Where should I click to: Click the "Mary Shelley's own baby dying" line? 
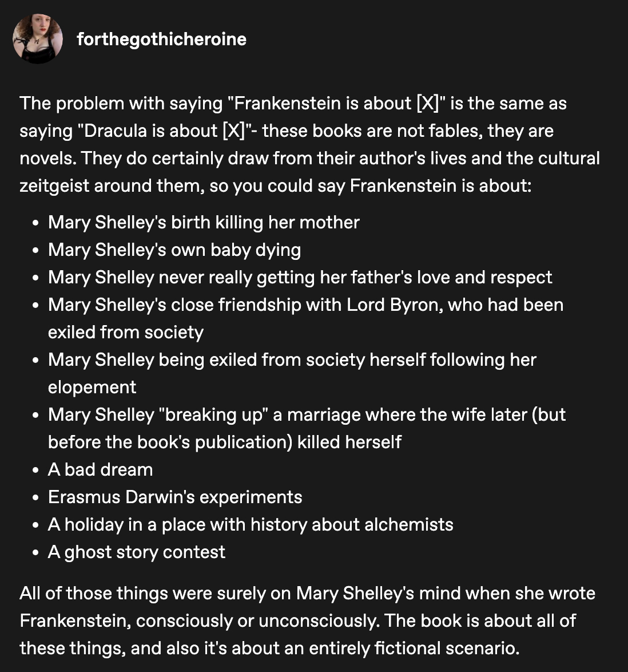tap(174, 250)
